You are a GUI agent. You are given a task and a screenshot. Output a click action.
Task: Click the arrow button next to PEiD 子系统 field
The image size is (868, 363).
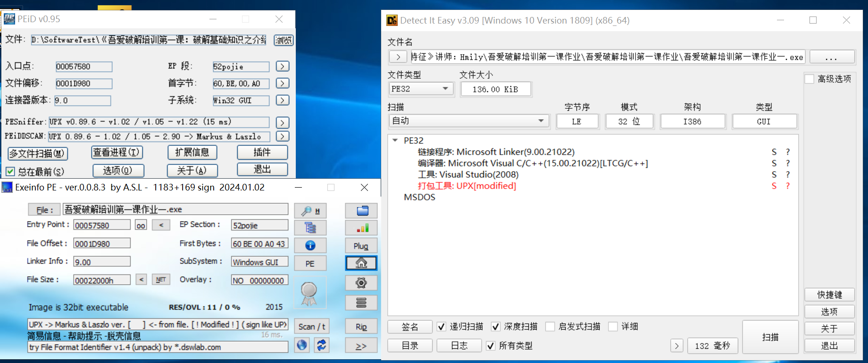coord(282,100)
